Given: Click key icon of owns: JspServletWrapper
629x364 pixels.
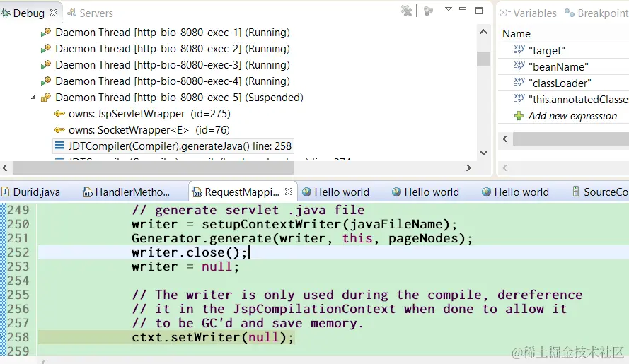Looking at the screenshot, I should pyautogui.click(x=59, y=114).
